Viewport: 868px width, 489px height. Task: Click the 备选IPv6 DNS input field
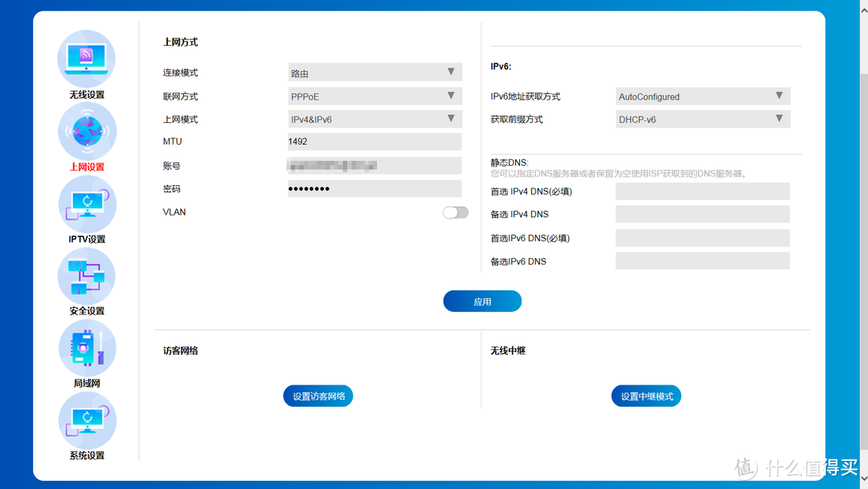[x=702, y=261]
